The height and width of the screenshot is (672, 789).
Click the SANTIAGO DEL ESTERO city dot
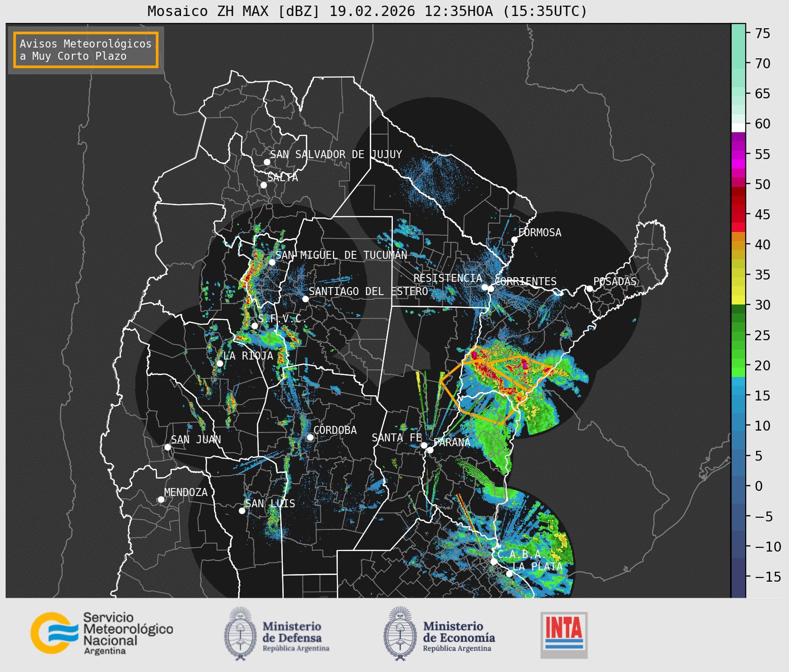tap(305, 299)
